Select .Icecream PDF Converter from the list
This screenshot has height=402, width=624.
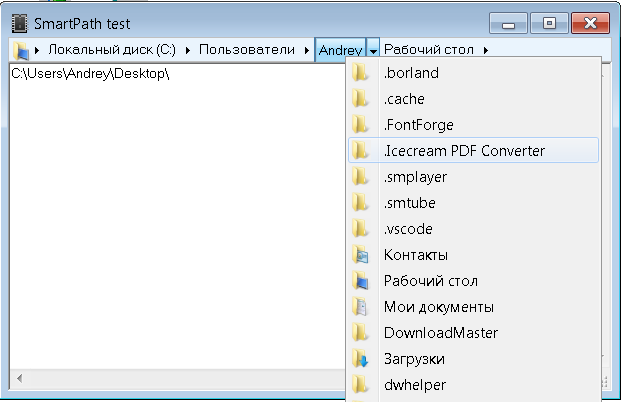[464, 151]
